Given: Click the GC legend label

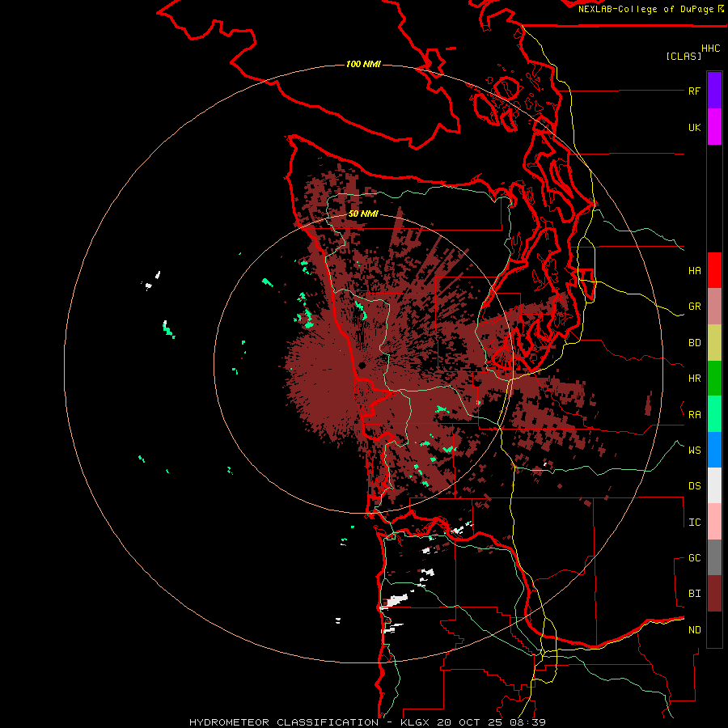Looking at the screenshot, I should tap(694, 557).
